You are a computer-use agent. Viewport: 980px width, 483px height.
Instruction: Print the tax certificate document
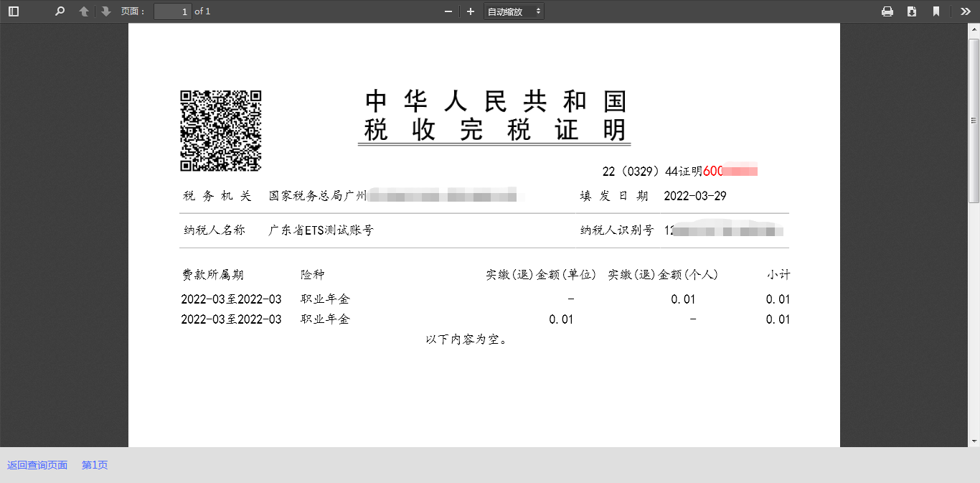(x=887, y=11)
